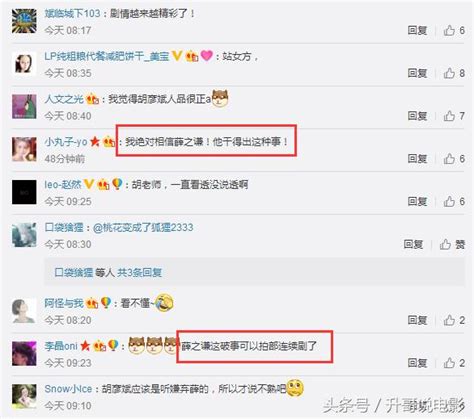
Task: Open the @桃花变成了狐狸2333 mention
Action: click(143, 227)
